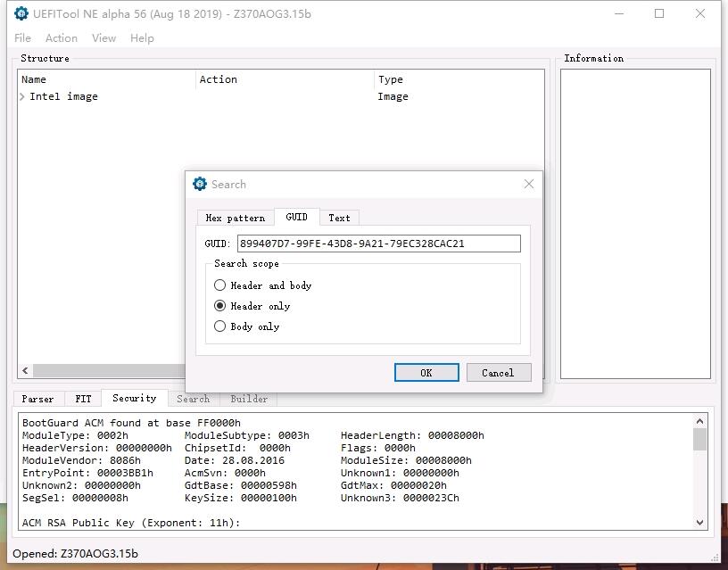Minimize the UEFITool window
Screen dimensions: 728x570
click(x=619, y=13)
